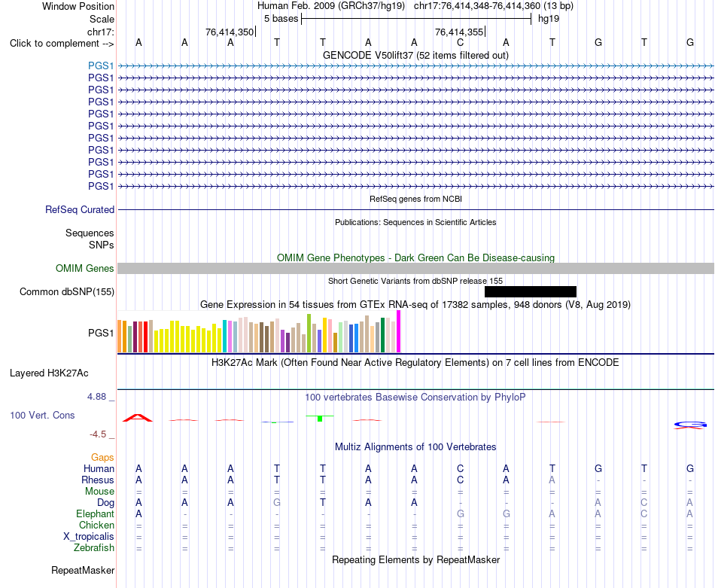This screenshot has width=715, height=588.
Task: Click the 'OMIM Gene Phenotypes' green title
Action: pyautogui.click(x=416, y=257)
